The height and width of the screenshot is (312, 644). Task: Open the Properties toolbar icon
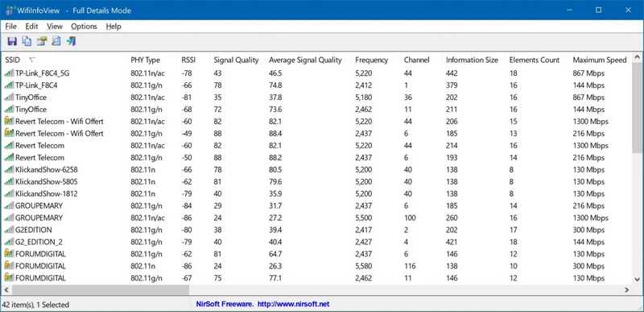42,41
